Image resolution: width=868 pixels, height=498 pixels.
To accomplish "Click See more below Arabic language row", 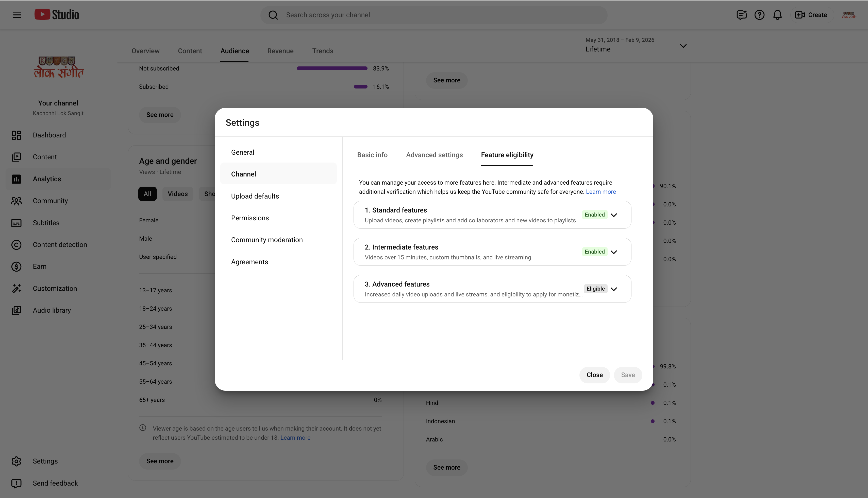I will coord(447,468).
